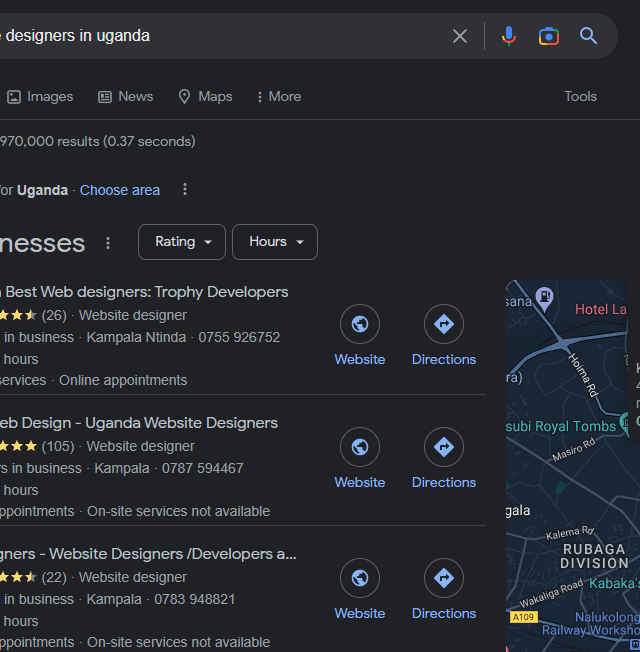Open three-dot menu beside Businesses heading

108,243
